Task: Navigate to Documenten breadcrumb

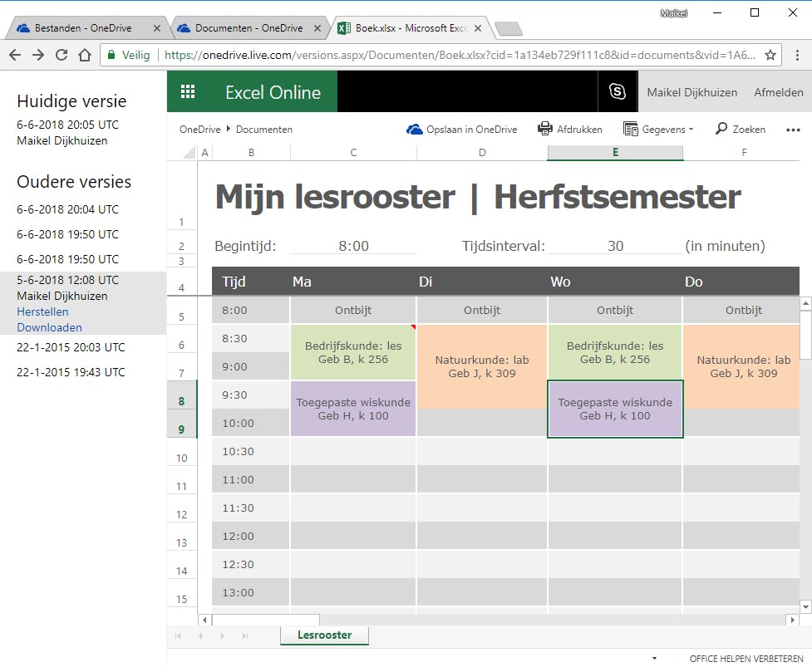Action: [x=264, y=130]
